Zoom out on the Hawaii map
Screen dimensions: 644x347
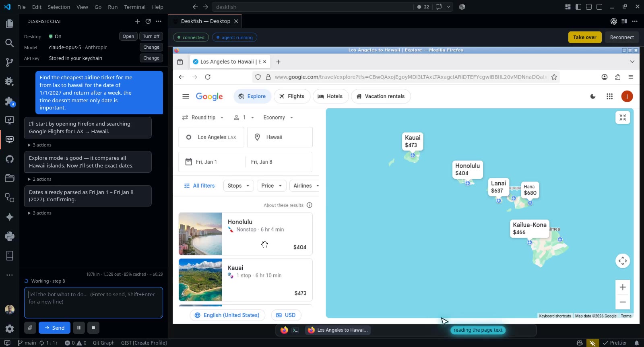[x=623, y=302]
